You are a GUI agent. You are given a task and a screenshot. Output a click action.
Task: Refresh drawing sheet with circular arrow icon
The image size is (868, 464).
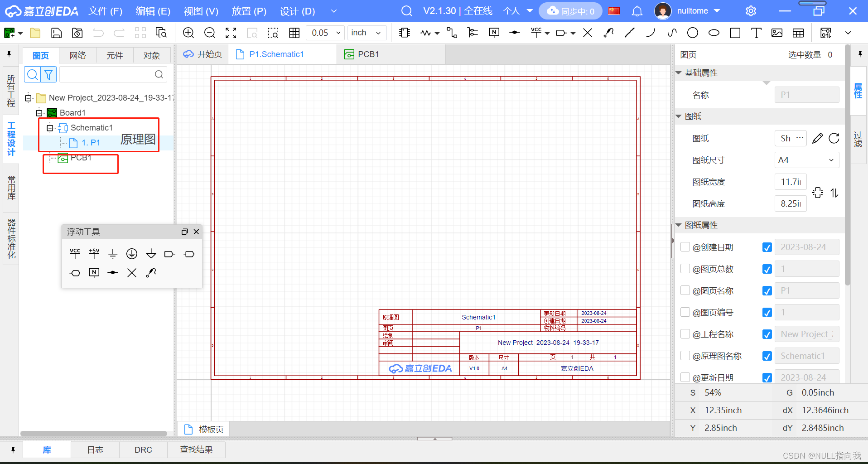[x=834, y=138]
